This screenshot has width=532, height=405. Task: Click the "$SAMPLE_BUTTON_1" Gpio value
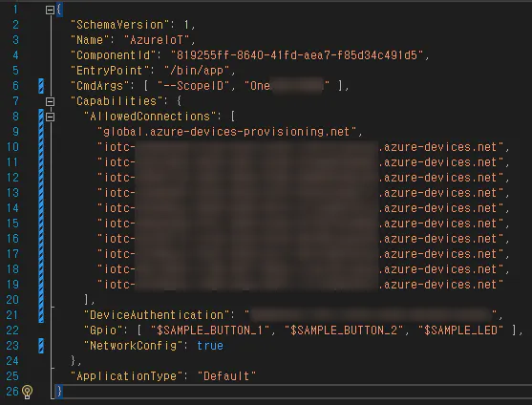click(x=210, y=330)
